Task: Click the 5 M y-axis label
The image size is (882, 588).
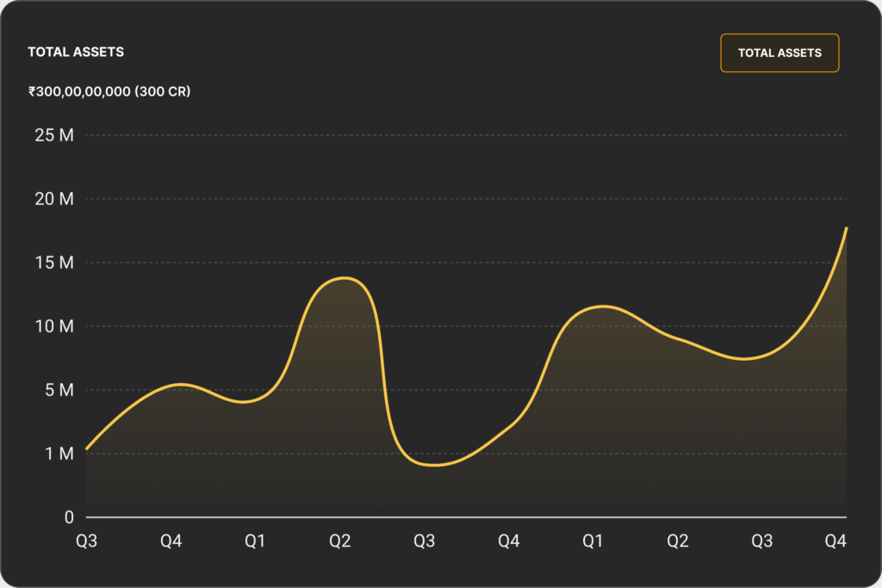Action: coord(59,390)
